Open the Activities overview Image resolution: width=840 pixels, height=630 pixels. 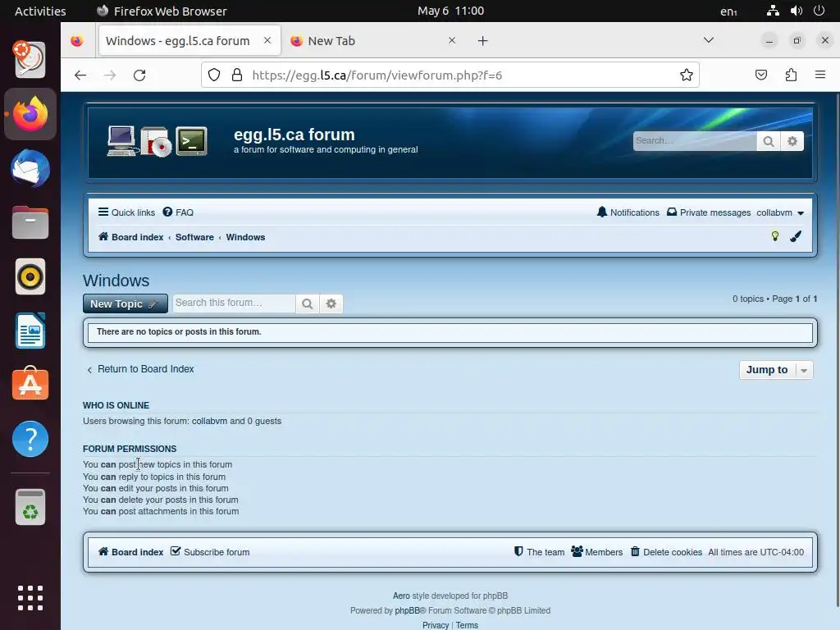point(40,11)
